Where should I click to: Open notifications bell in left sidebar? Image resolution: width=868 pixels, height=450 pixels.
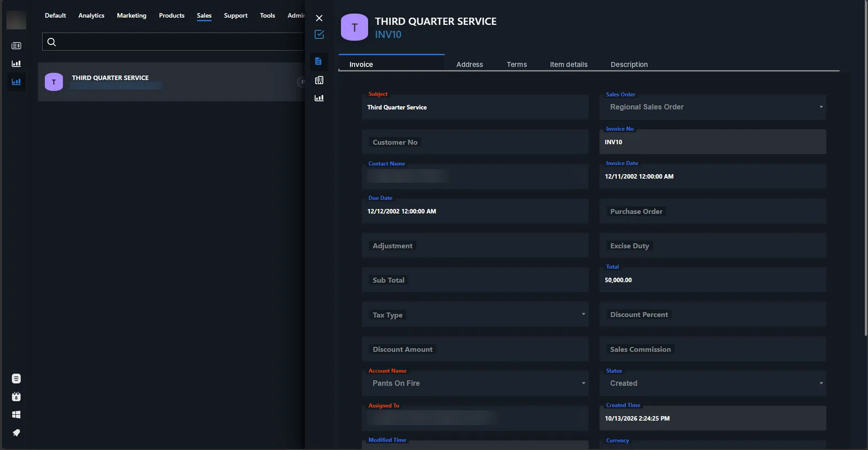tap(16, 433)
